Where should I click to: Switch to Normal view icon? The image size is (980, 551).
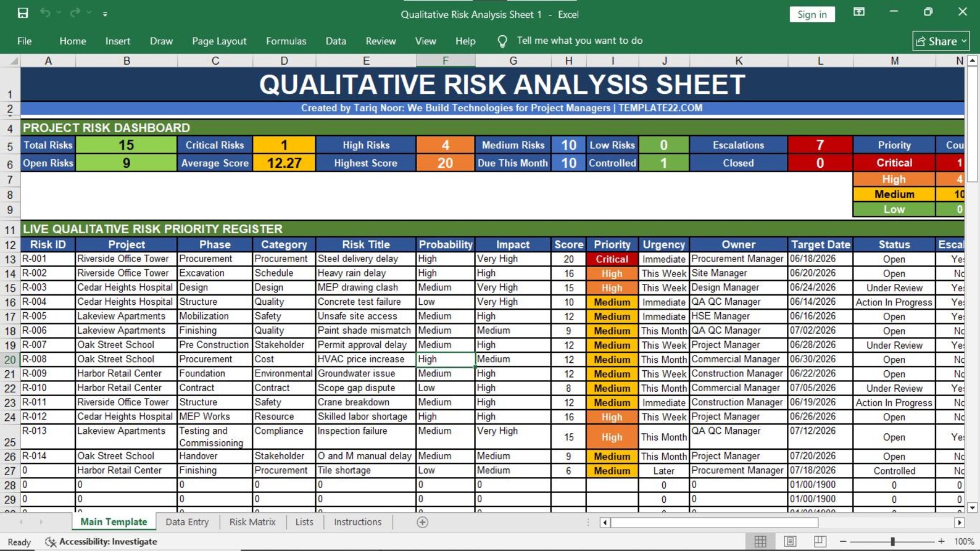[x=760, y=542]
